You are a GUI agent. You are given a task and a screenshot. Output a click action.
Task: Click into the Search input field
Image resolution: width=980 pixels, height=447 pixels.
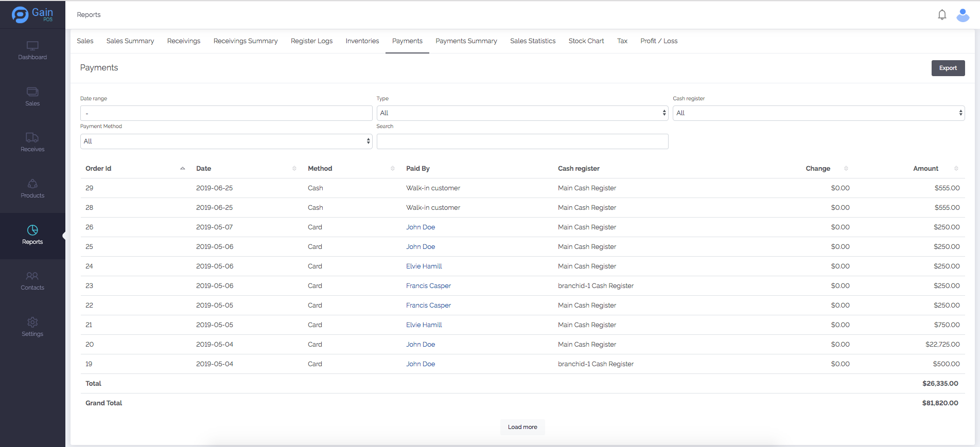coord(522,141)
